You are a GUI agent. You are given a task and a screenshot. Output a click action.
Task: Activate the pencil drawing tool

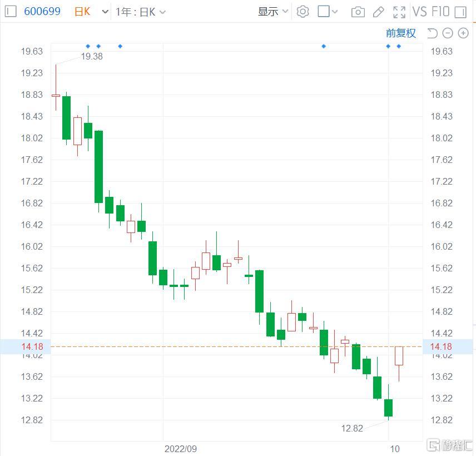tap(378, 12)
